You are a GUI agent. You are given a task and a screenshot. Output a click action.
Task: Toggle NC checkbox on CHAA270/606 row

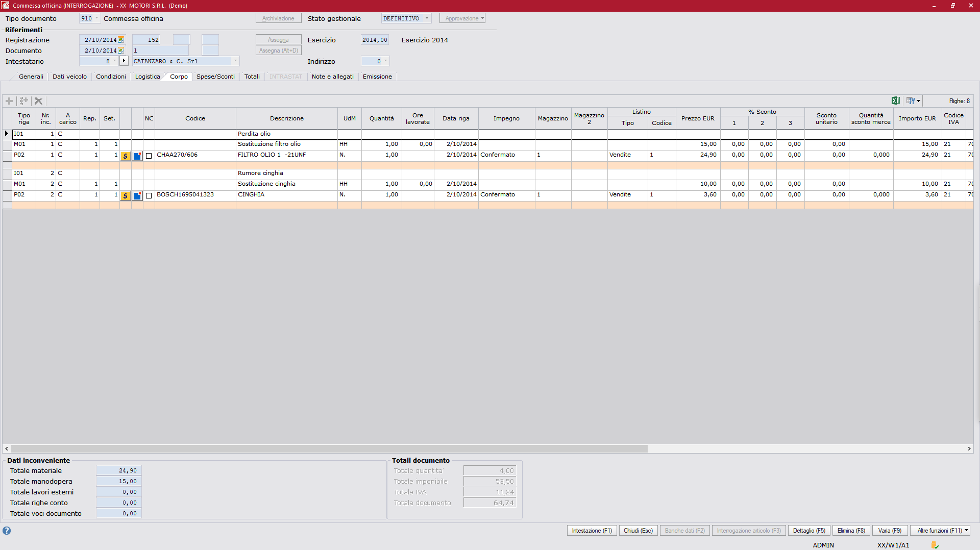[149, 156]
